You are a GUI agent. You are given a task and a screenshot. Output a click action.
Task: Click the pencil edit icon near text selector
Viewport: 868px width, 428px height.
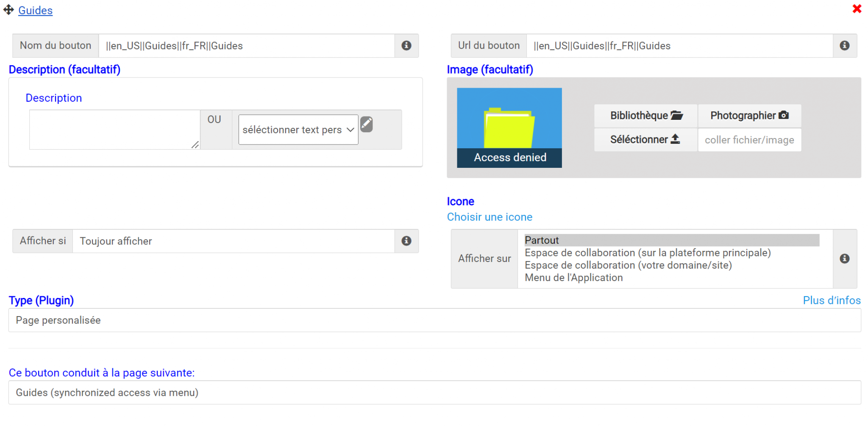367,124
